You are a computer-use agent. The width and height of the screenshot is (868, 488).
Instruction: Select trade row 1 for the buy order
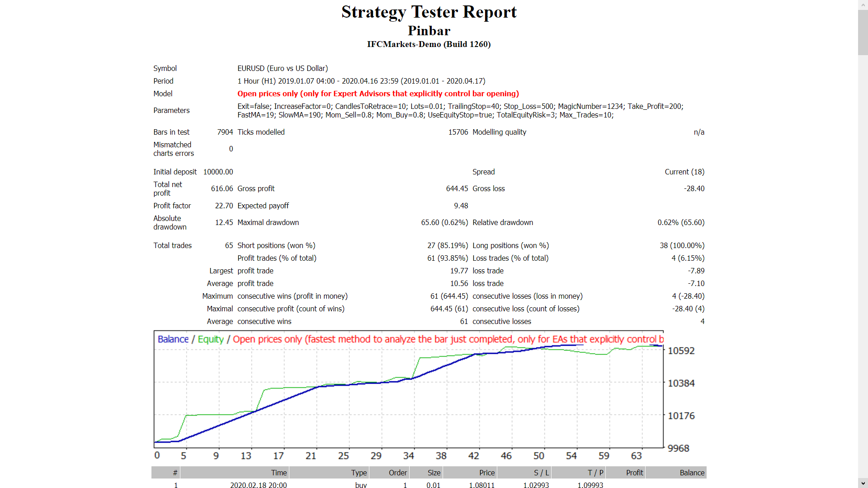pyautogui.click(x=362, y=485)
